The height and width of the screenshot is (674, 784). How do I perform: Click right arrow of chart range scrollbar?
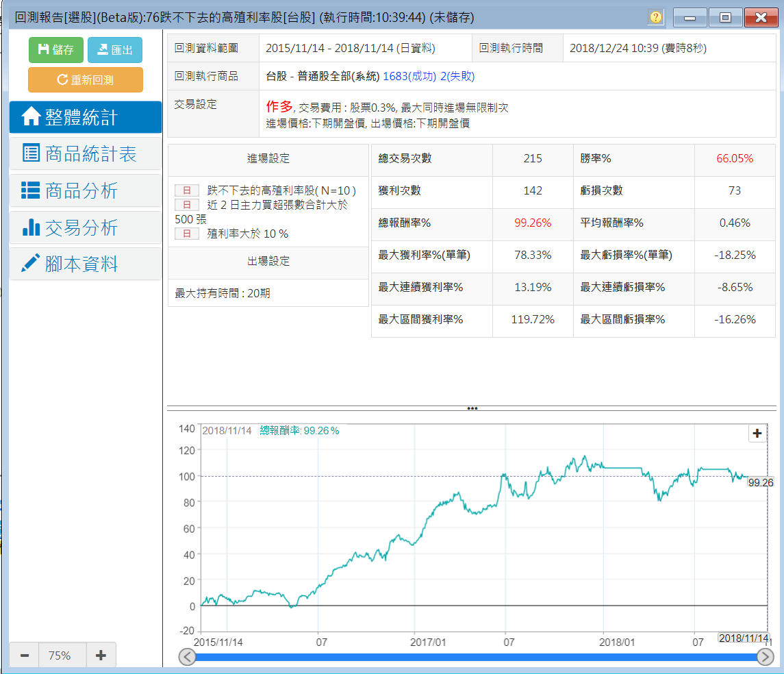point(766,658)
